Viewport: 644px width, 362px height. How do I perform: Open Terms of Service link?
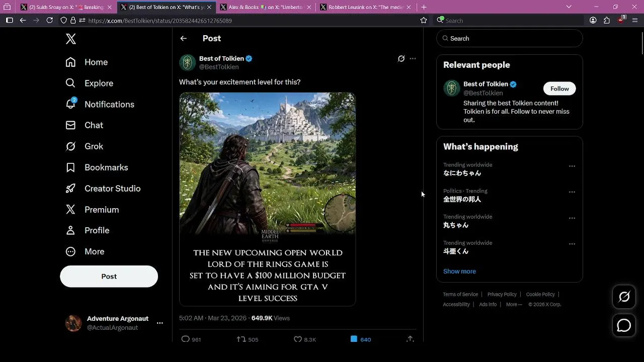click(x=460, y=295)
